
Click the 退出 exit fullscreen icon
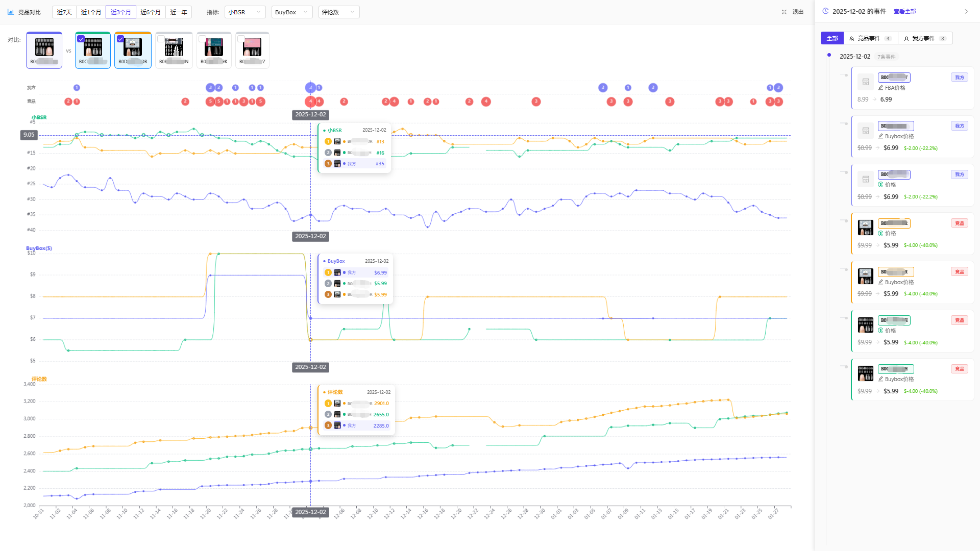click(x=784, y=12)
